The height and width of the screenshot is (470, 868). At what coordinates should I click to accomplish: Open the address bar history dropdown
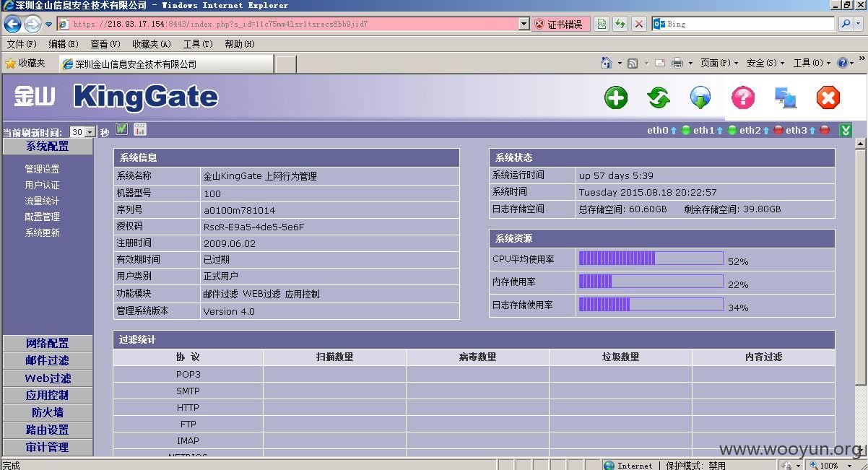click(x=524, y=24)
